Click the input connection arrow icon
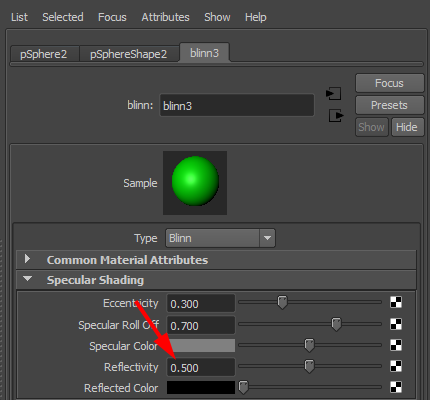The height and width of the screenshot is (400, 430). [x=333, y=94]
